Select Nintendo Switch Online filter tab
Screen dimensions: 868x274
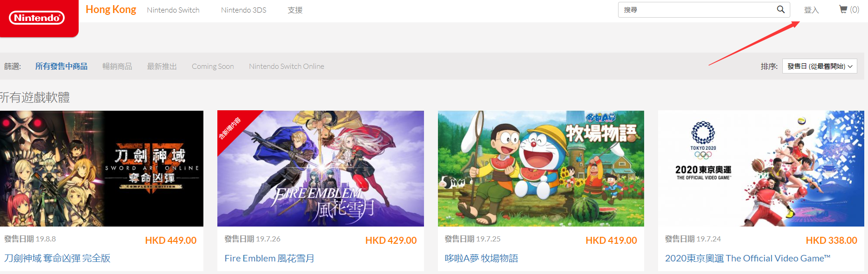pos(286,66)
